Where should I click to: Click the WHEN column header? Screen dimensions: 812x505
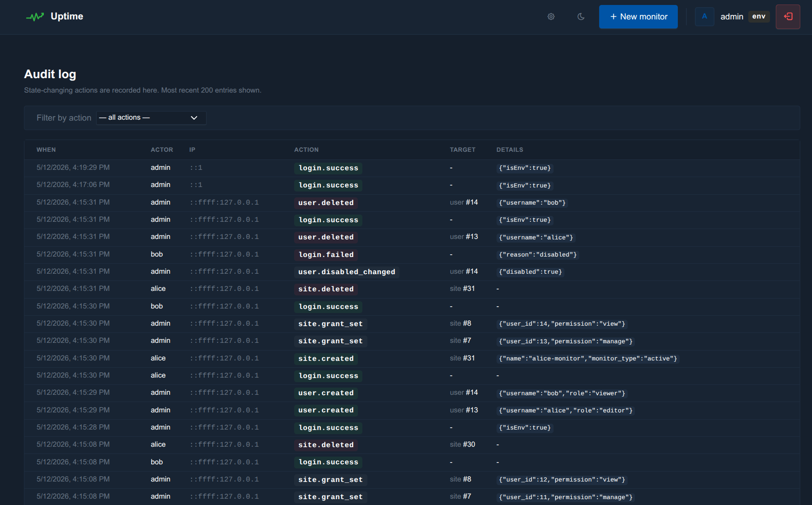click(46, 150)
